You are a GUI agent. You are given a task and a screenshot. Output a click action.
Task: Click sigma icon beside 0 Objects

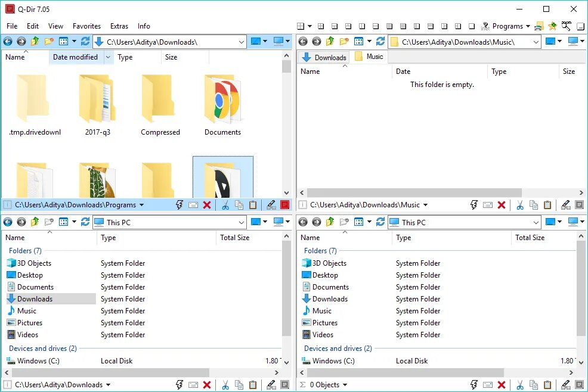[x=302, y=385]
